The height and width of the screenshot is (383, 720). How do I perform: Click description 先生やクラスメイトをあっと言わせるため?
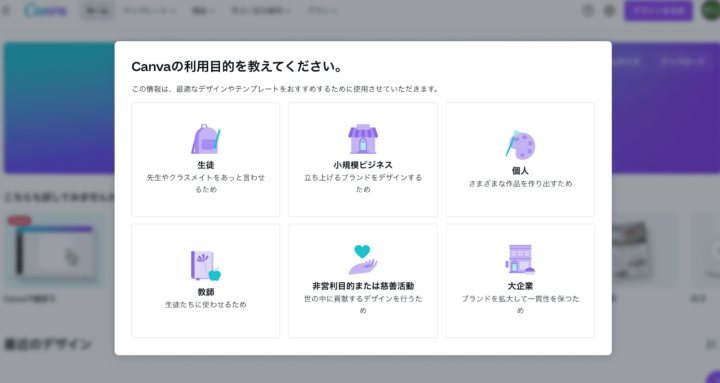point(206,183)
